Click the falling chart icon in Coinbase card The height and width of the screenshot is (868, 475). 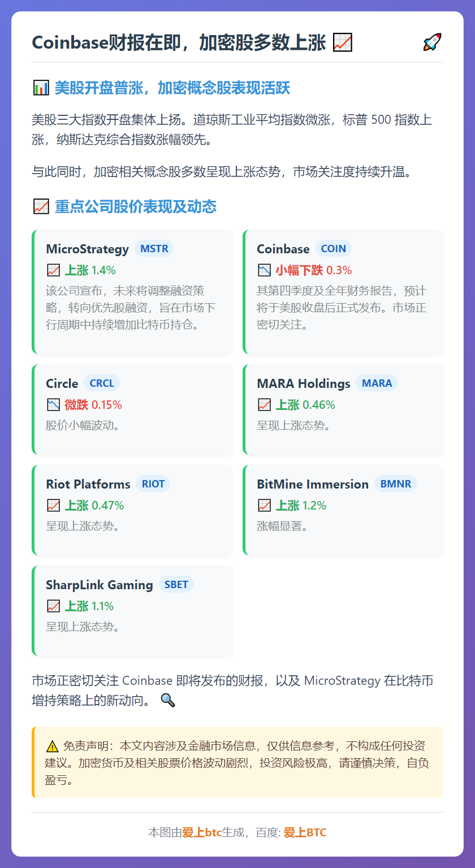pyautogui.click(x=264, y=270)
